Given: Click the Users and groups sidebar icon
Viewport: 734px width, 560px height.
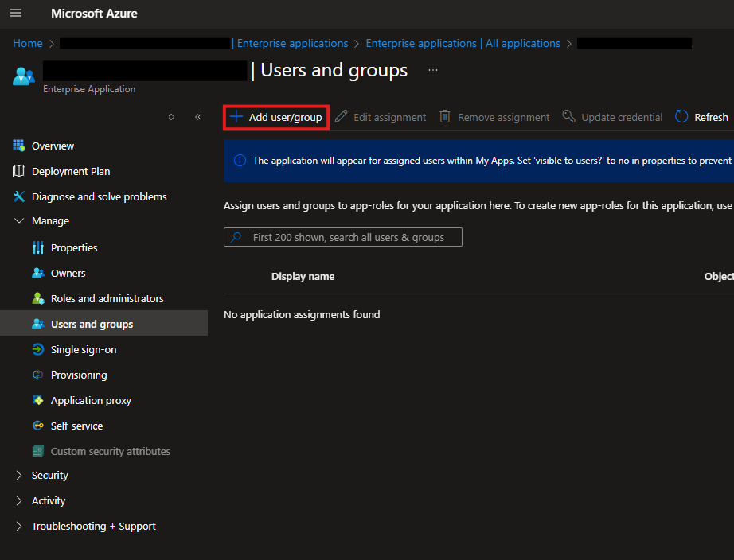Looking at the screenshot, I should (38, 324).
